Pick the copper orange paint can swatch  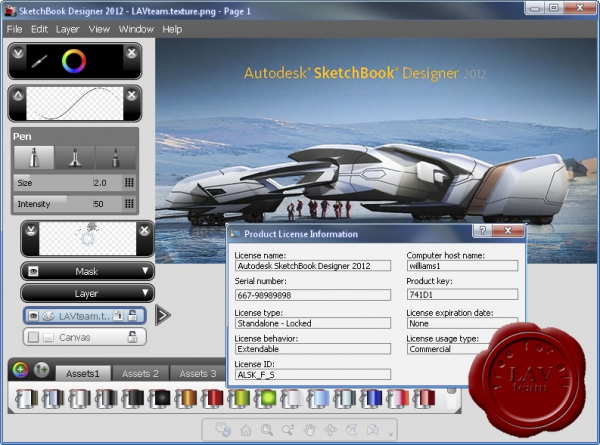(x=186, y=398)
